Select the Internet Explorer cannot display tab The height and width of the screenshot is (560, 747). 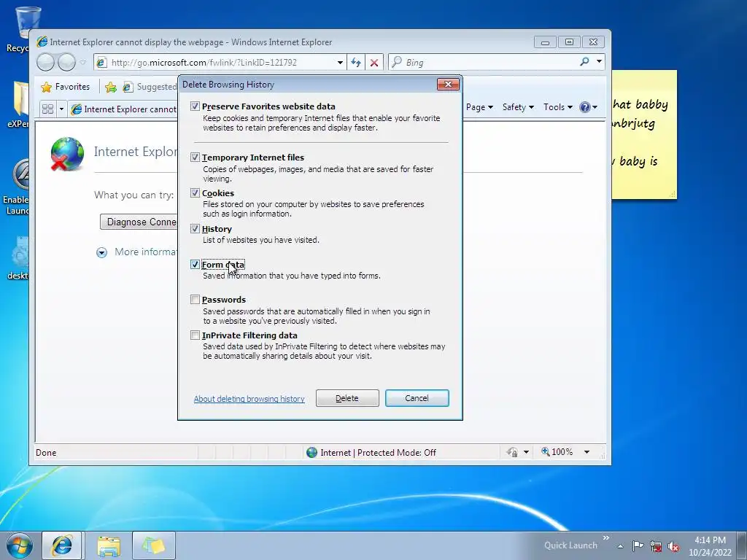click(123, 109)
